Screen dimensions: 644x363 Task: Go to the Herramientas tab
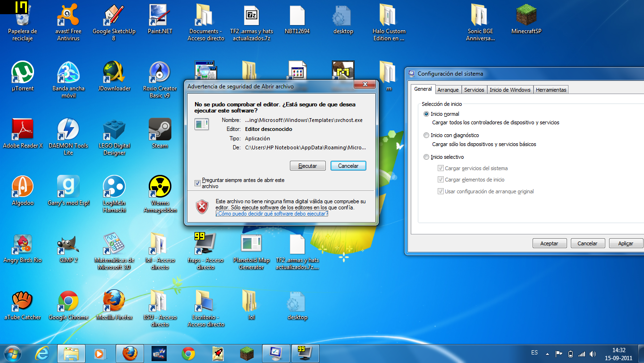(x=551, y=90)
